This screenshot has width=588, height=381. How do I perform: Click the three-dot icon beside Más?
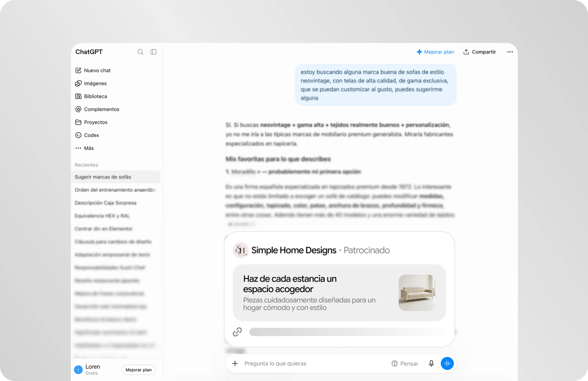click(78, 148)
